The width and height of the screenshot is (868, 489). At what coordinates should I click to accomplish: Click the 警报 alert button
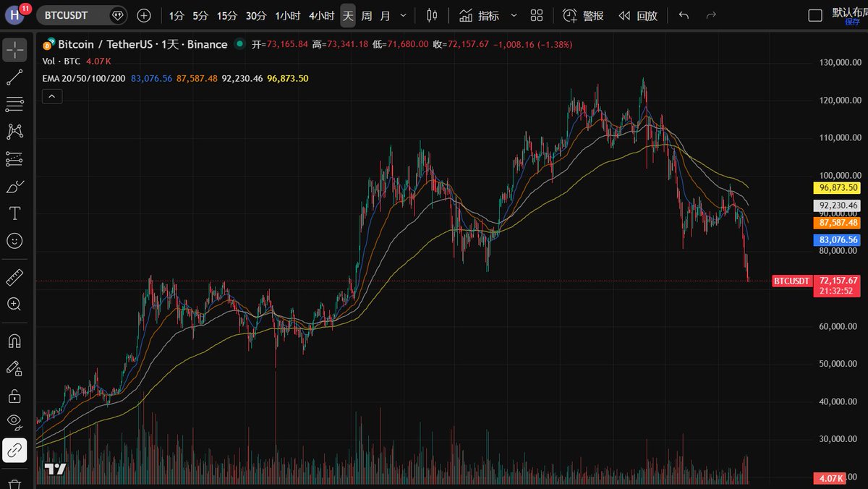click(x=584, y=15)
